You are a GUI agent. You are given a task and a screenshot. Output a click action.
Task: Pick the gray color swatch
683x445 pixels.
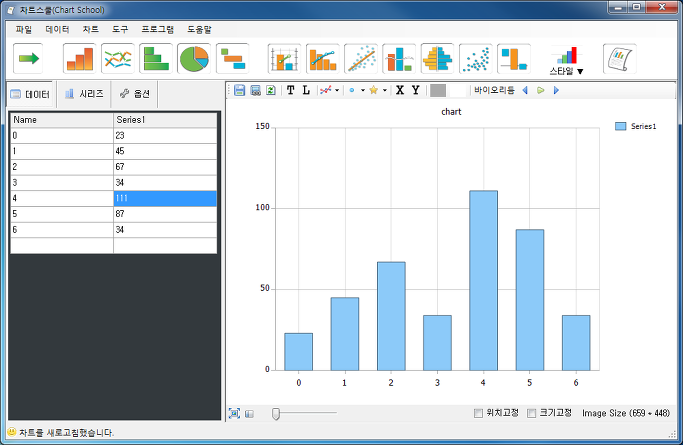click(x=438, y=91)
